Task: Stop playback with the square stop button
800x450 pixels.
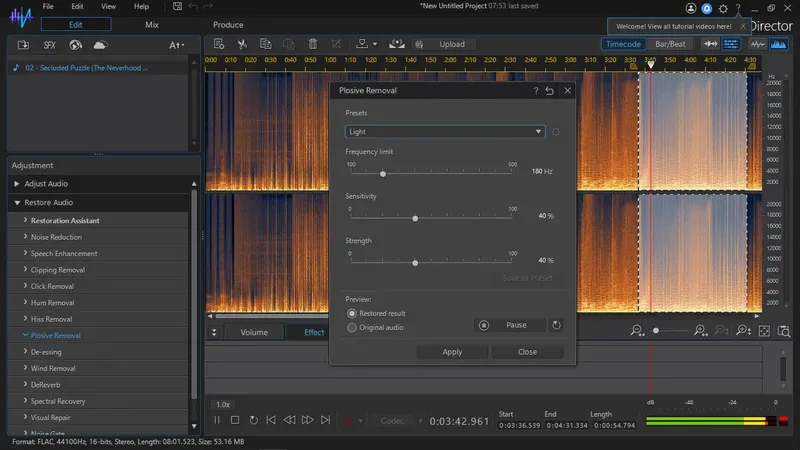Action: [x=235, y=420]
